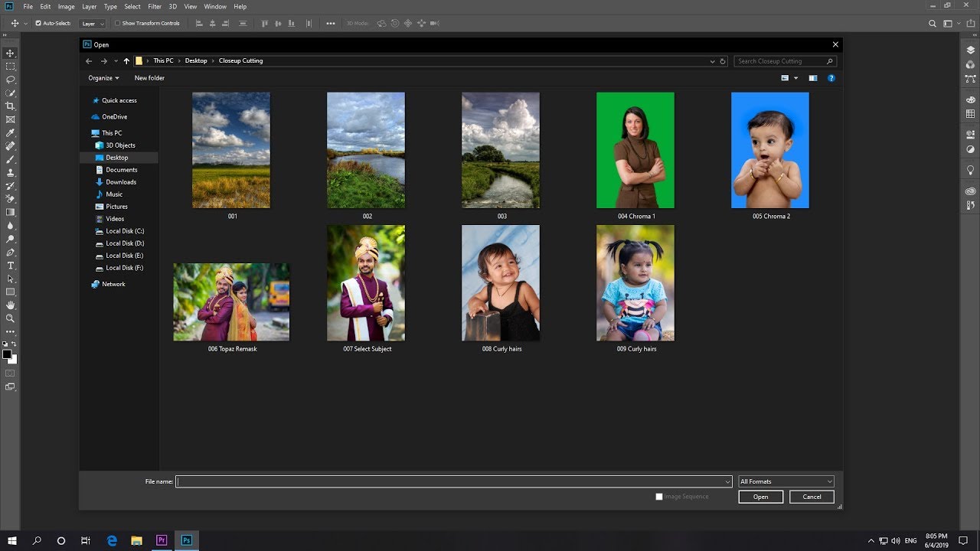The image size is (980, 551).
Task: Open the Learn lightbulb panel icon
Action: (x=971, y=170)
